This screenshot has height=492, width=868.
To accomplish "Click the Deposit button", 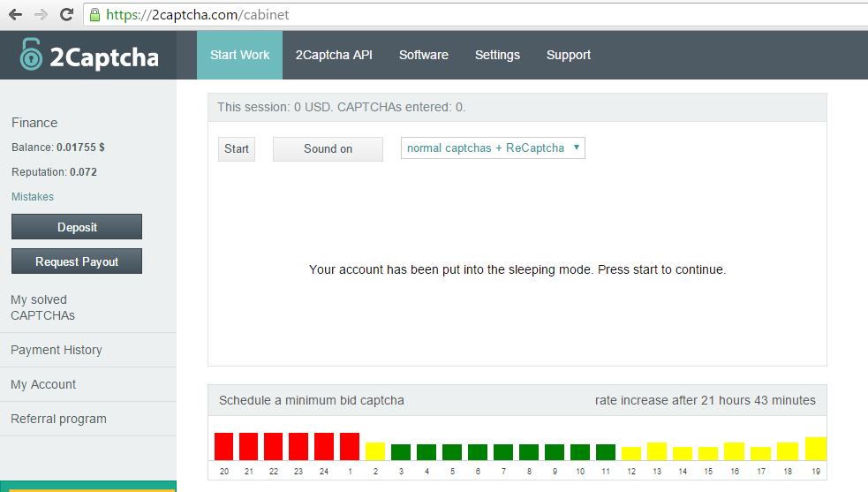I will click(77, 227).
